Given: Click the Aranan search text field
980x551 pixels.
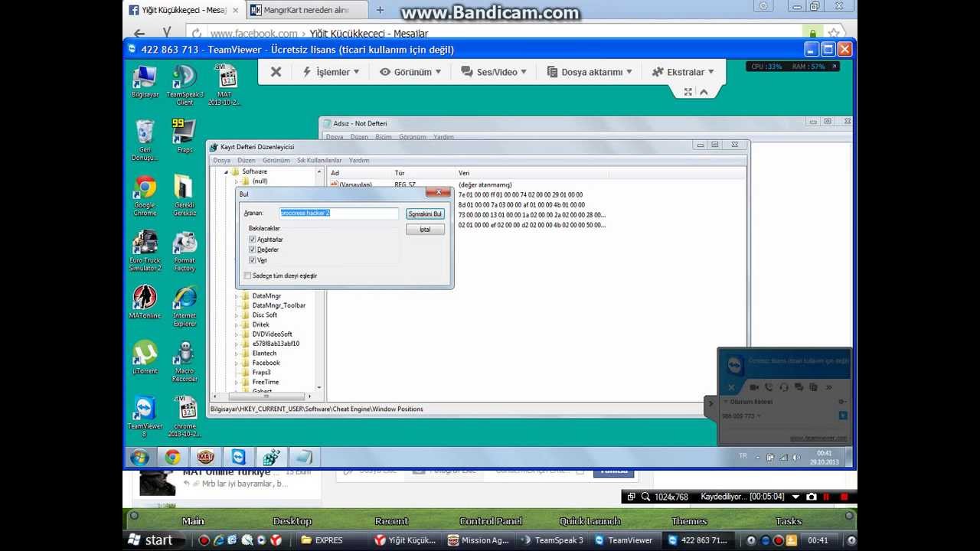Looking at the screenshot, I should point(339,214).
